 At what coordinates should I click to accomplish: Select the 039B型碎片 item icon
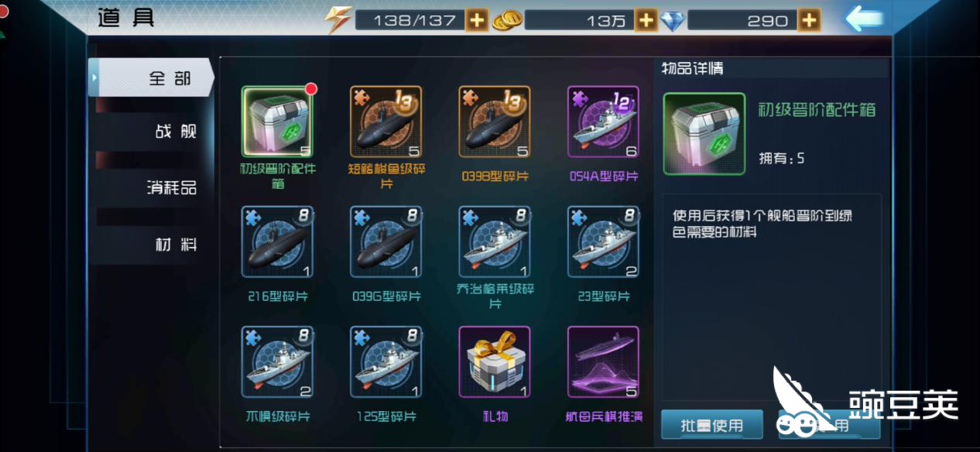(x=495, y=122)
